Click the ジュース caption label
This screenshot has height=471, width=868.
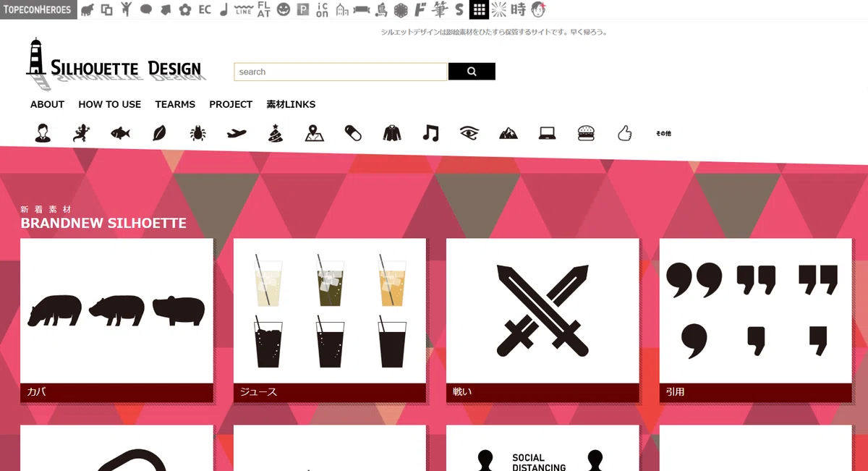click(330, 392)
